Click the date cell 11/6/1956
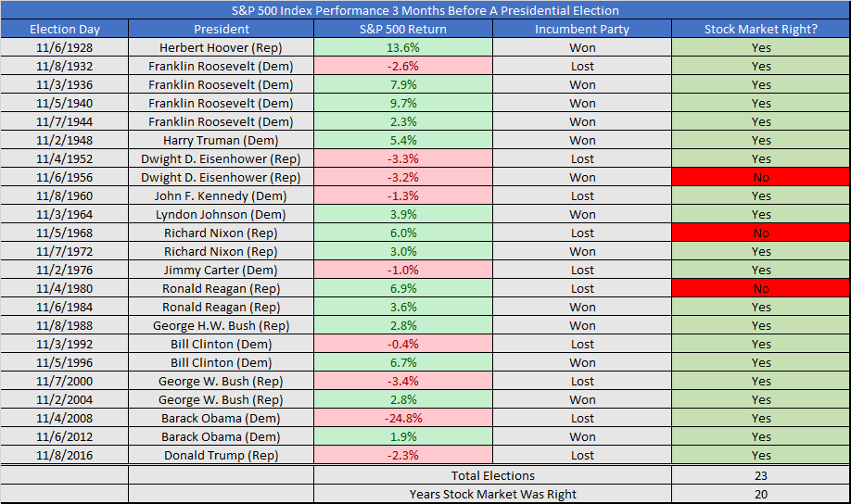This screenshot has height=504, width=851. tap(65, 177)
